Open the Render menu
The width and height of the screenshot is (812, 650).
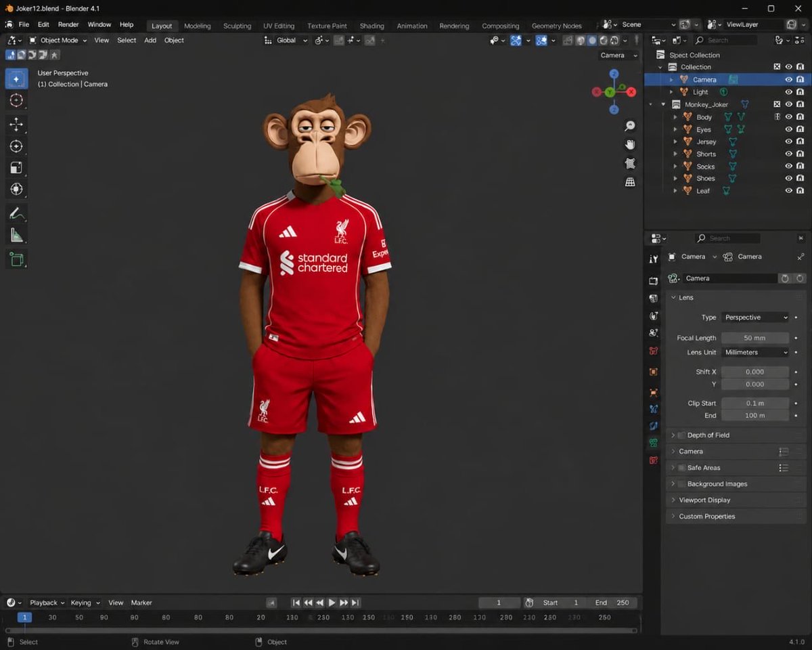pos(68,24)
